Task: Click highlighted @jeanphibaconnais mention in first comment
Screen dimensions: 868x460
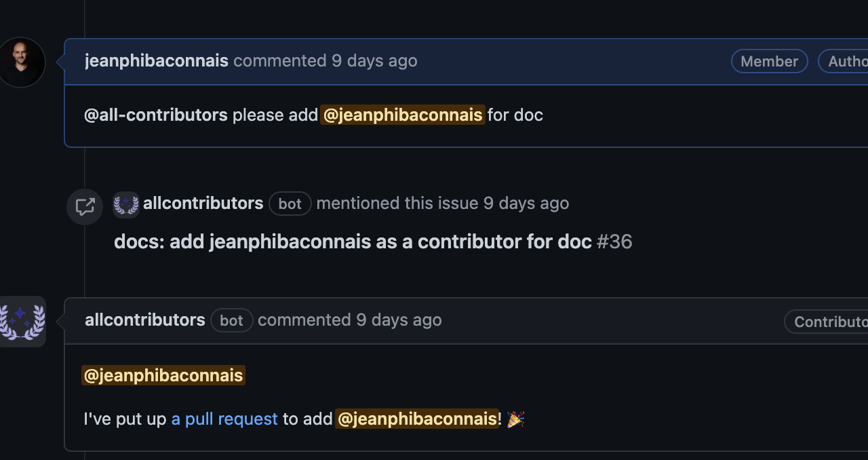Action: coord(403,115)
